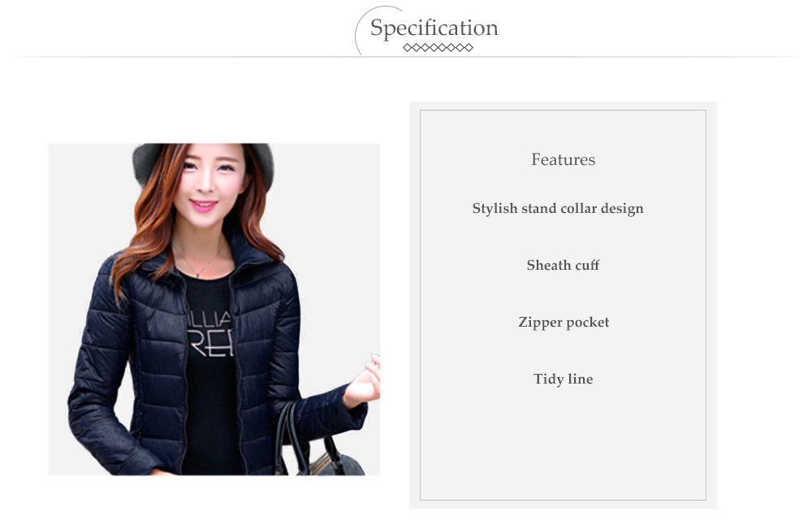Open the navy jacket product photo

pos(214,310)
